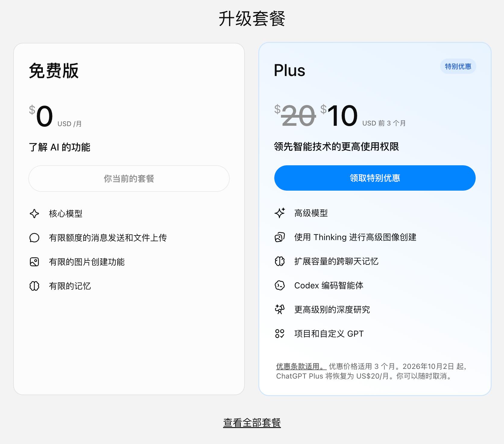Click the 有限的记忆 feature text
Viewport: 504px width, 444px height.
pyautogui.click(x=70, y=286)
